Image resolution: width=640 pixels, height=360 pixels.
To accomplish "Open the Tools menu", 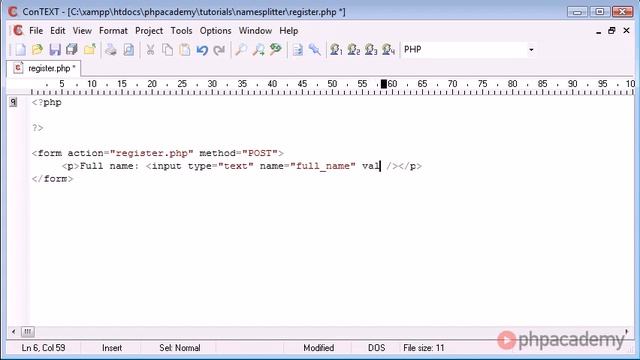I will (181, 31).
